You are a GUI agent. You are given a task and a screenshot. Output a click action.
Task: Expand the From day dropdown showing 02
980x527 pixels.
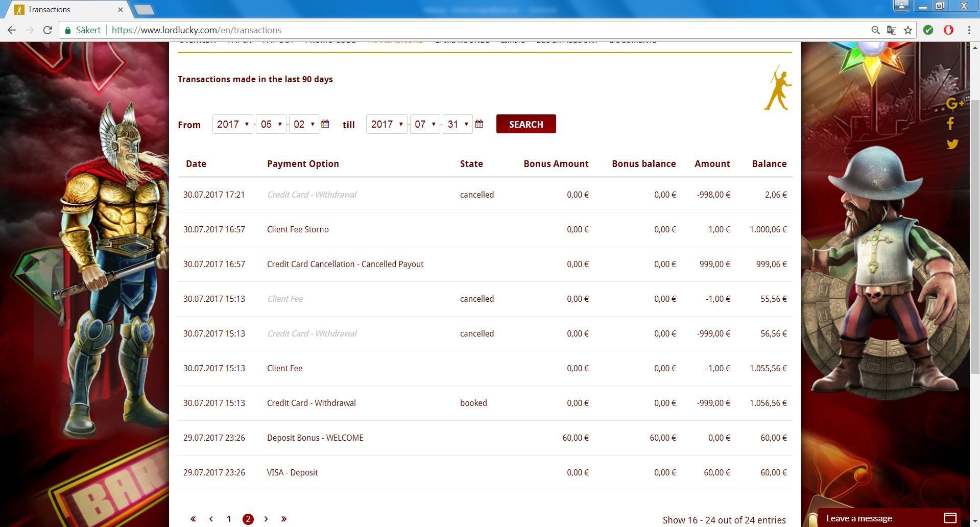(x=304, y=124)
